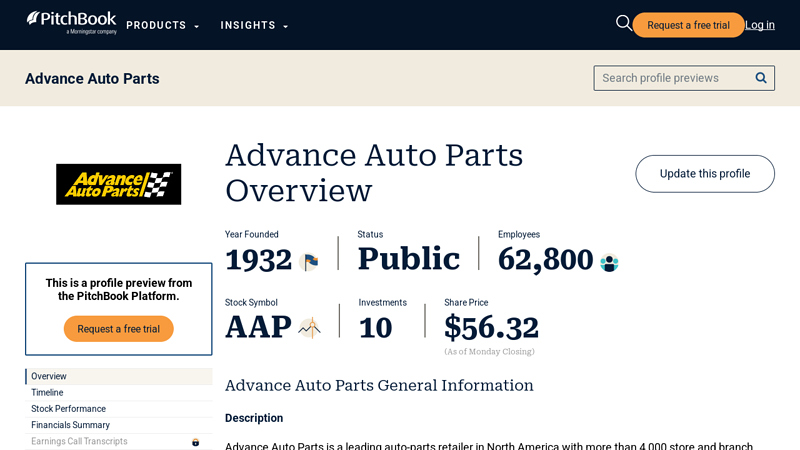Click the share price value $56.32
This screenshot has height=450, width=800.
[x=491, y=328]
